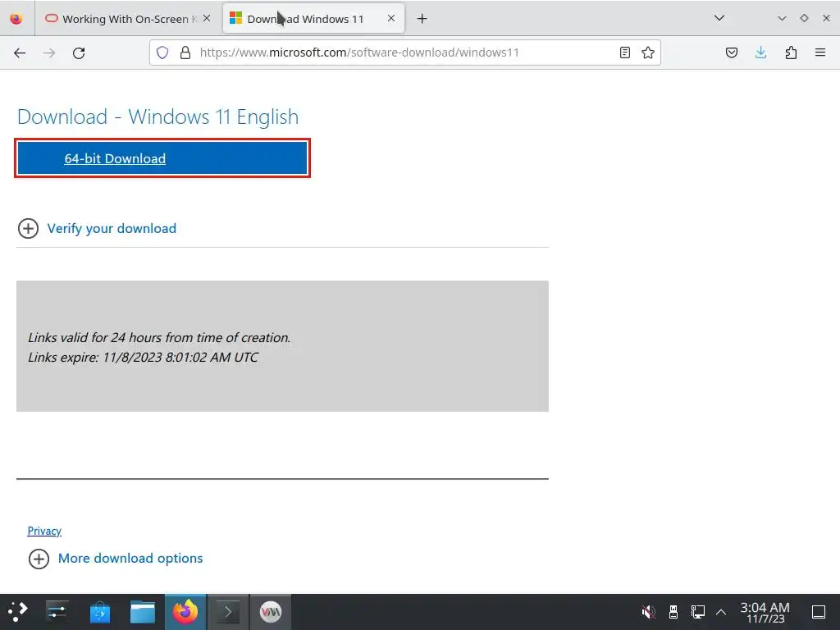The image size is (840, 630).
Task: Open the clock showing 3:04 AM
Action: 765,612
